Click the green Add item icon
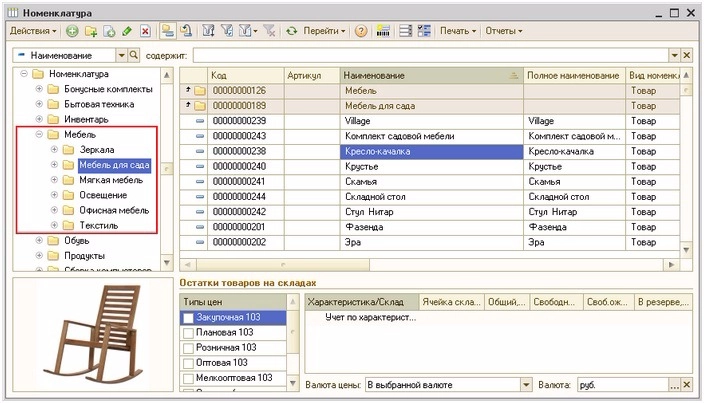 [72, 31]
